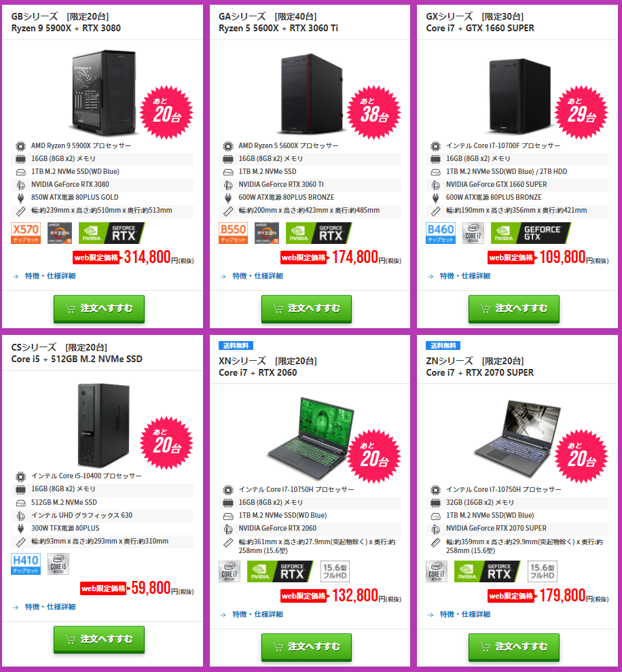Click the GA series tower PC image
The height and width of the screenshot is (672, 622).
(312, 94)
